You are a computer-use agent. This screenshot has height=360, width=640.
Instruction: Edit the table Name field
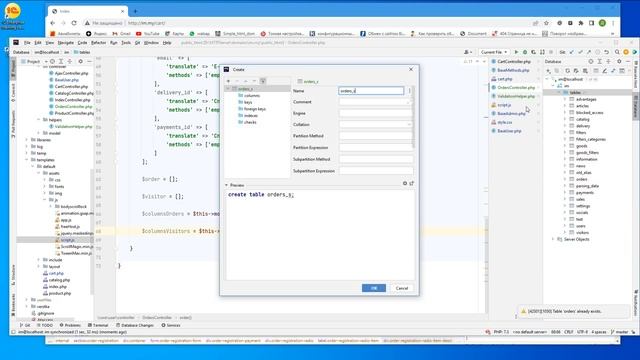[371, 91]
